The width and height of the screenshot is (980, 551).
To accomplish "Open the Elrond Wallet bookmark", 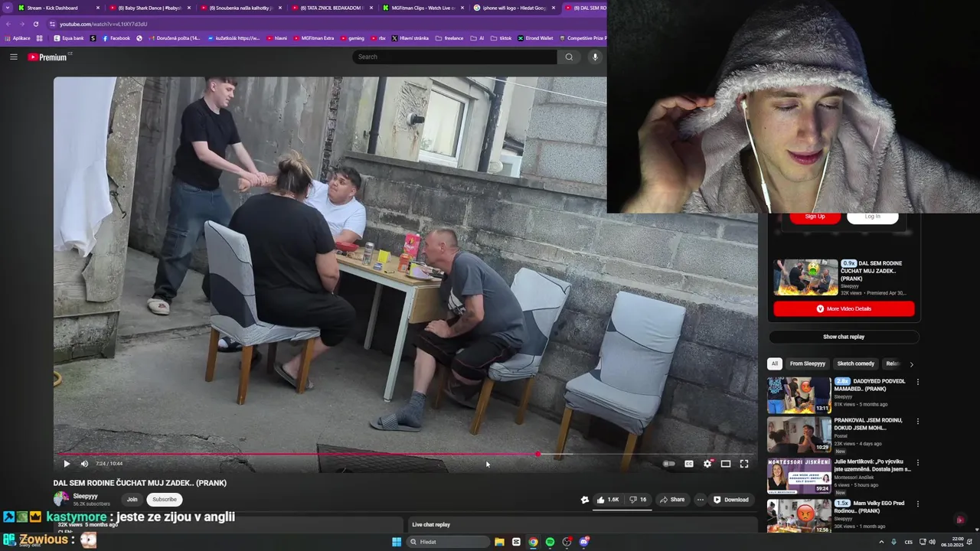I will tap(535, 37).
